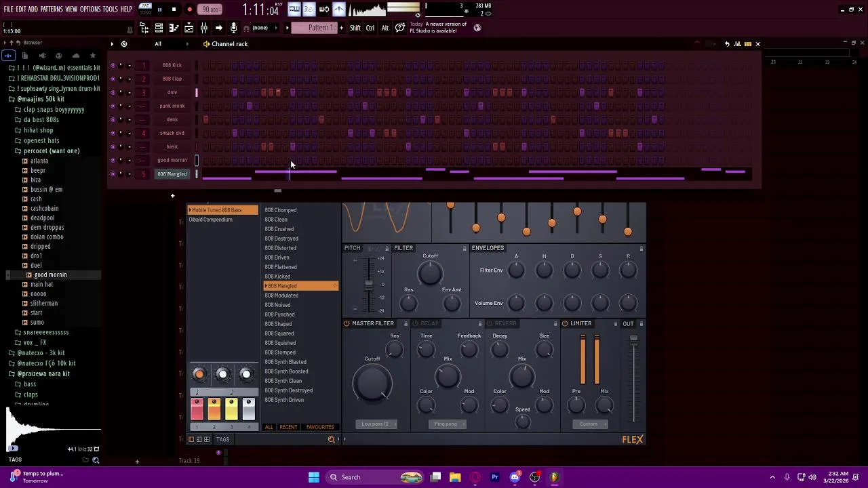Collapse the percocet (want one) folder
The image size is (868, 488).
tap(52, 151)
